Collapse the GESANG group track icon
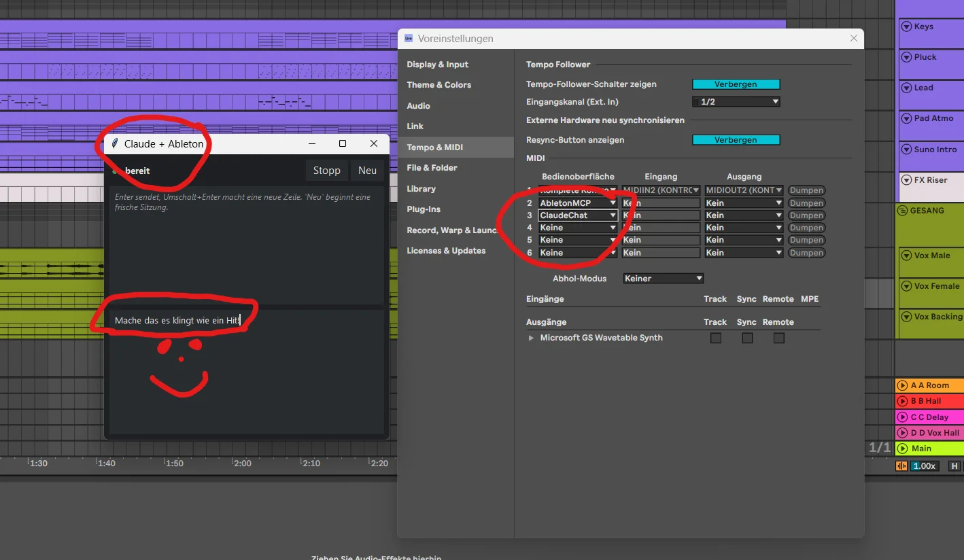The image size is (964, 560). [x=903, y=211]
